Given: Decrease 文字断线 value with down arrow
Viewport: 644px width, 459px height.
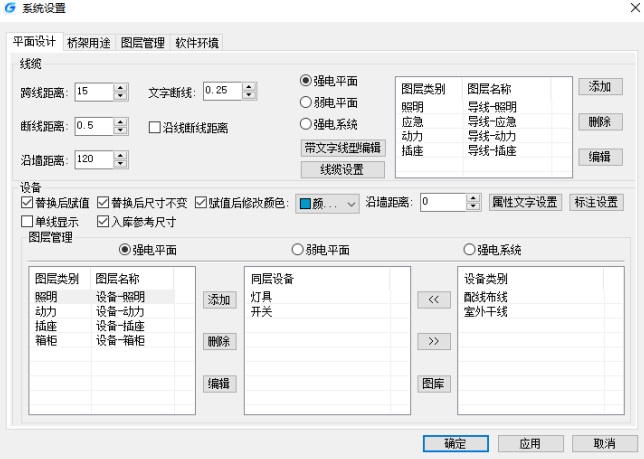Looking at the screenshot, I should [249, 95].
